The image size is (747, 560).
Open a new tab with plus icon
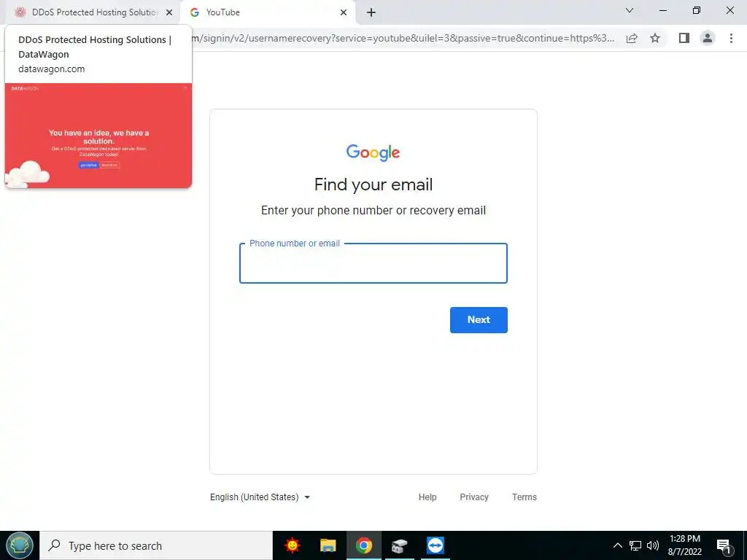pos(371,13)
